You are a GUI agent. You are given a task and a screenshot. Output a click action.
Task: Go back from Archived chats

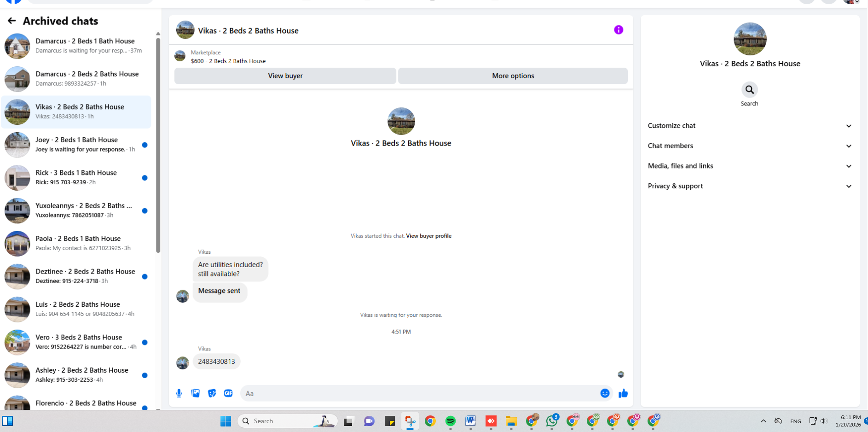coord(12,21)
